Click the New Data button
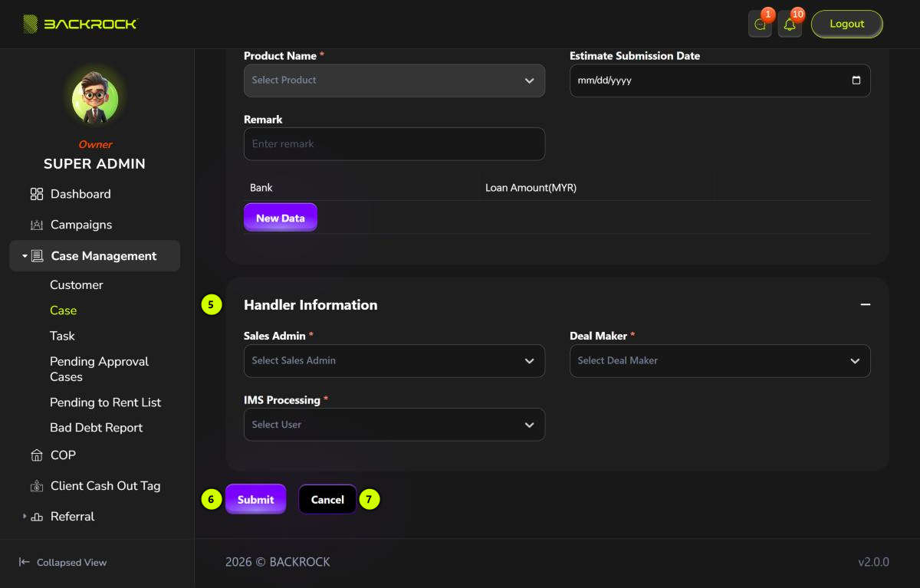The image size is (920, 588). [281, 218]
